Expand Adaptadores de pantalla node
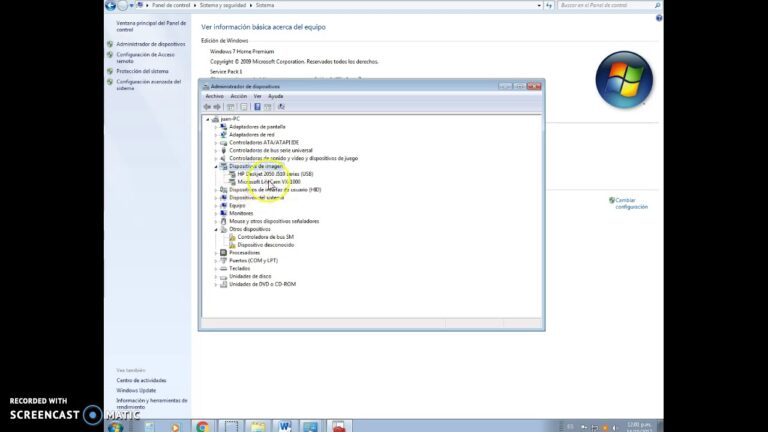 coord(215,127)
